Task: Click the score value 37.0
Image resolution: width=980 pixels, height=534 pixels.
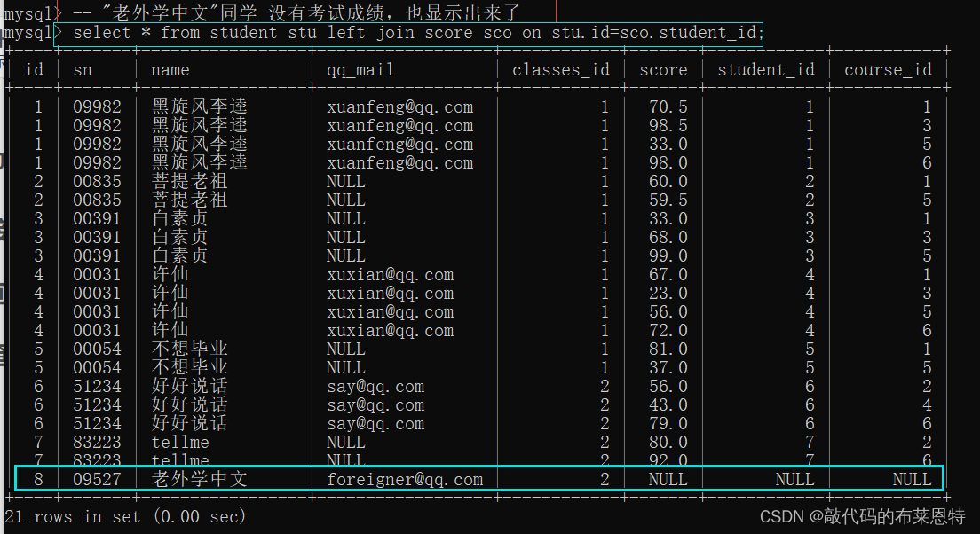Action: (x=668, y=368)
